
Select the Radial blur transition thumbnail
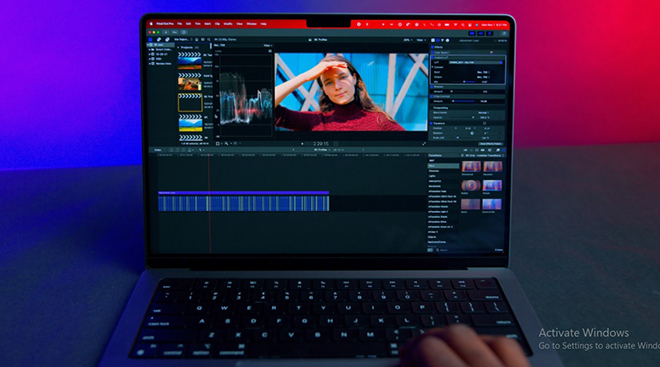click(471, 186)
